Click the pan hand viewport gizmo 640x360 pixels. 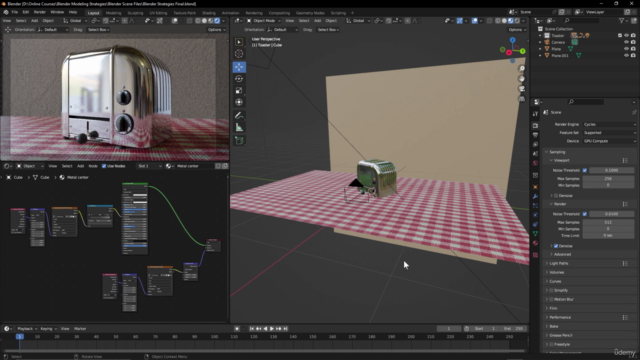[x=522, y=78]
